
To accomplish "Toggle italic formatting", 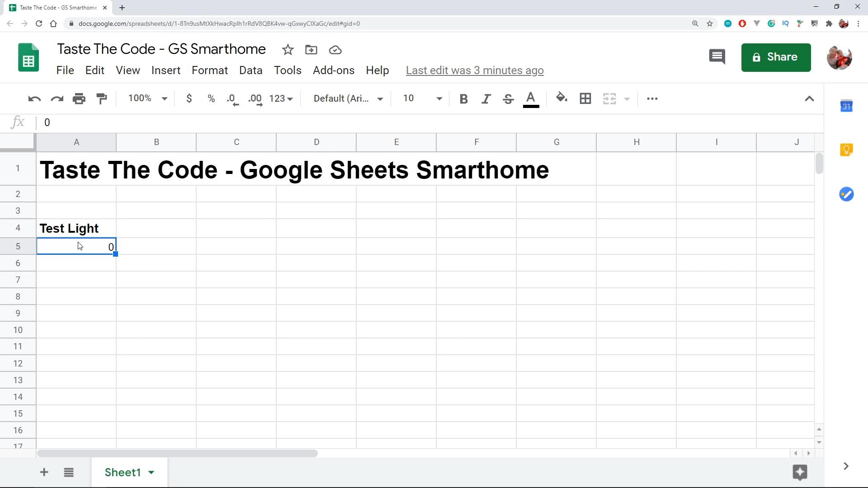I will [x=486, y=99].
